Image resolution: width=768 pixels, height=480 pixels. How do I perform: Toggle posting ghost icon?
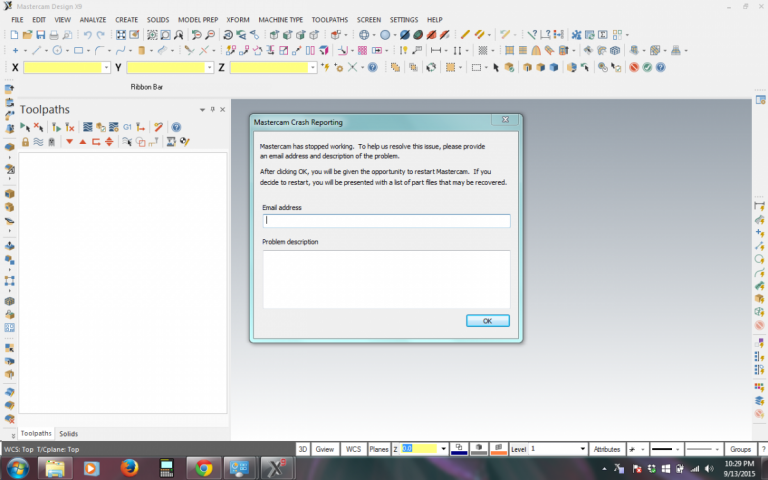[x=51, y=142]
